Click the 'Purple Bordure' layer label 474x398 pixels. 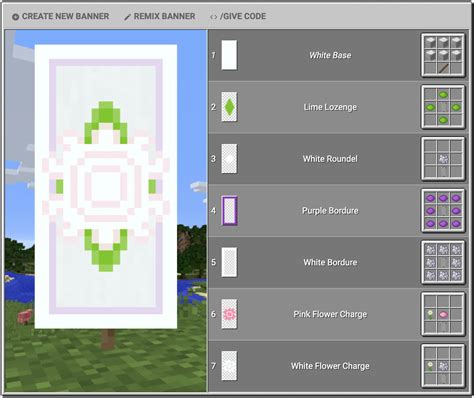(330, 211)
